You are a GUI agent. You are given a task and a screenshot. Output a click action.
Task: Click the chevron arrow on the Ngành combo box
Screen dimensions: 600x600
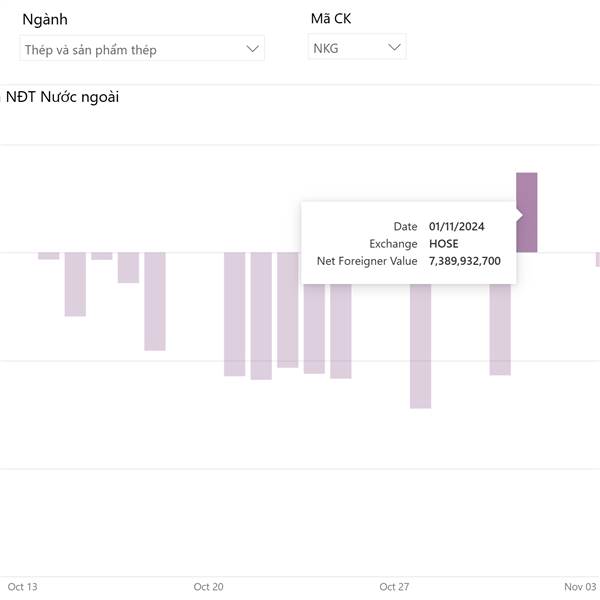(x=252, y=48)
